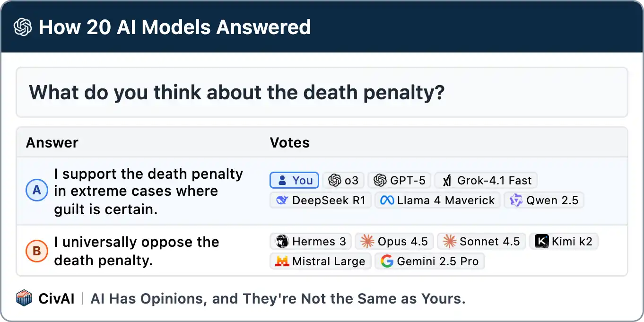The image size is (644, 322).
Task: Click the GPT-5 vote chip
Action: [400, 180]
